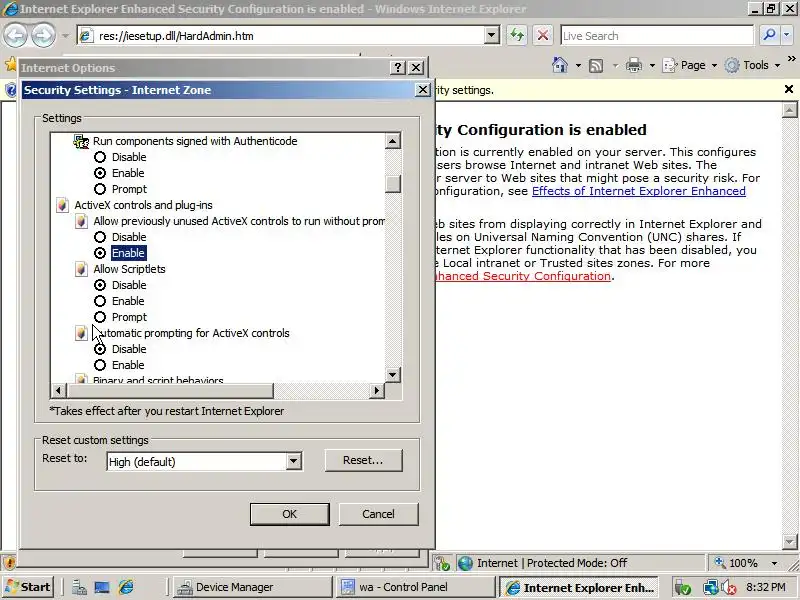Click the Live Search magnifier icon
Screen dimensions: 800x600
point(769,35)
